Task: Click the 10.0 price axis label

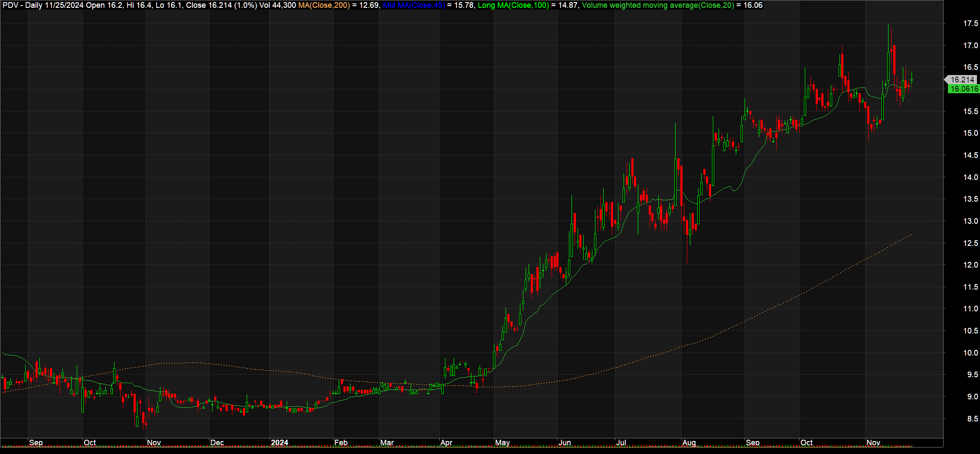Action: click(x=970, y=353)
